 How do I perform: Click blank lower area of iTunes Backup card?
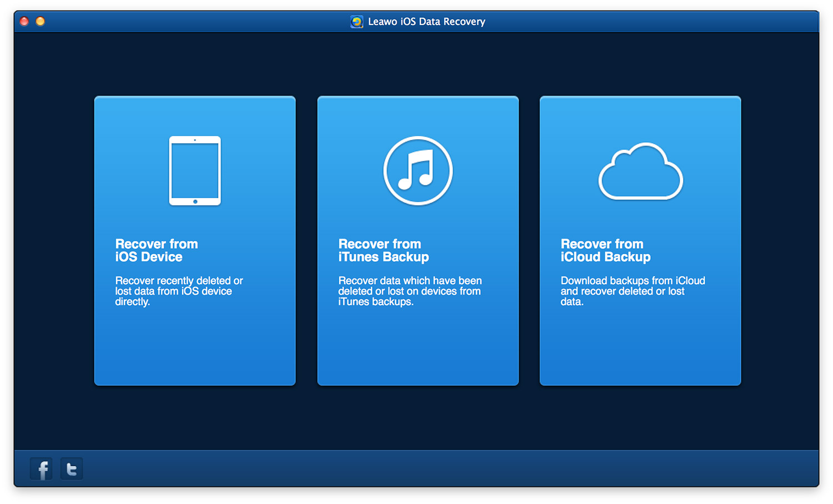click(418, 350)
